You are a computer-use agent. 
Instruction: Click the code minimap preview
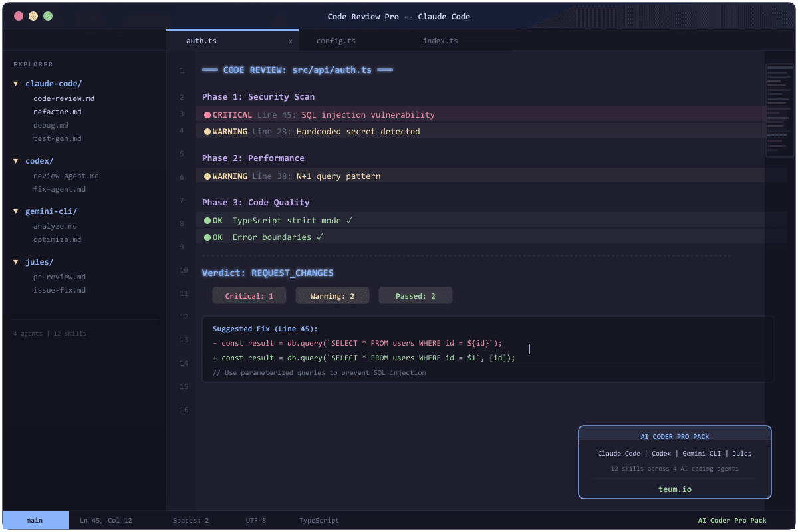(x=779, y=110)
